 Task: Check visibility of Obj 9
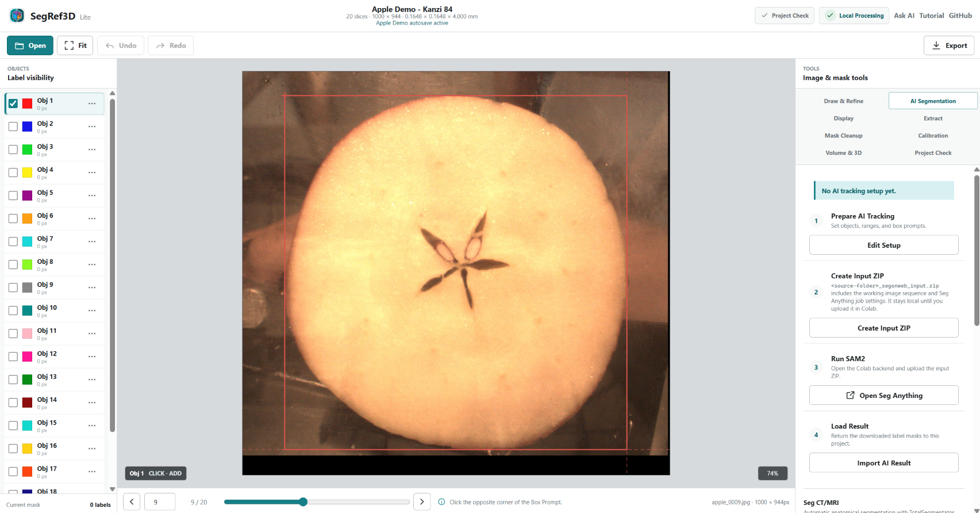13,288
